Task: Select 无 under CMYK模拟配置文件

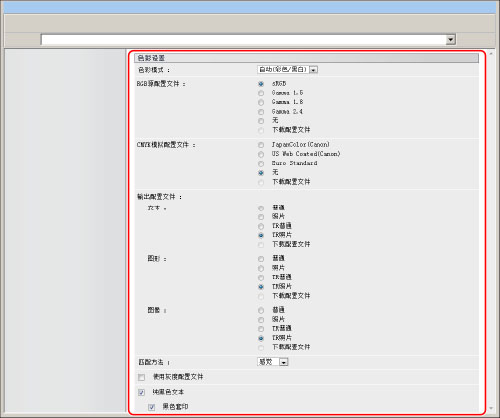Action: (261, 173)
